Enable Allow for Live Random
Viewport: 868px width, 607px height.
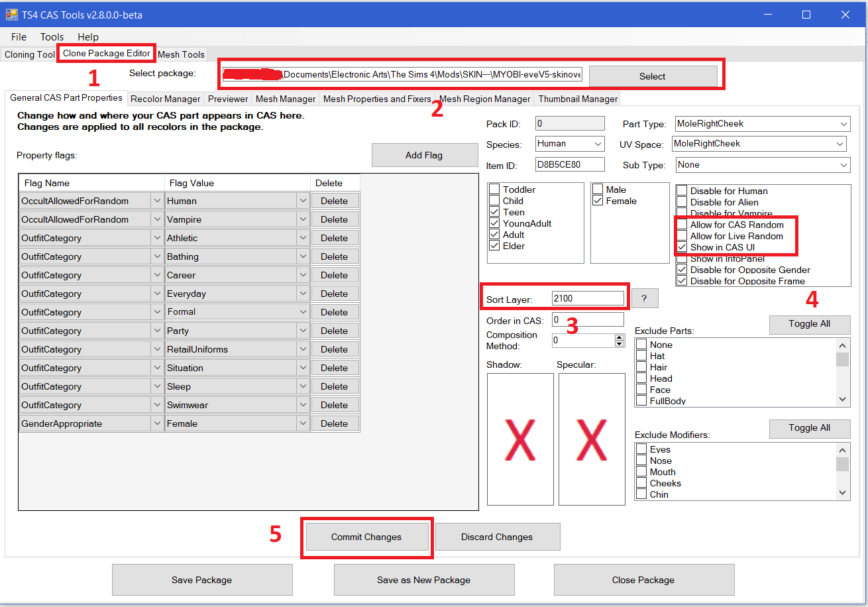click(682, 236)
